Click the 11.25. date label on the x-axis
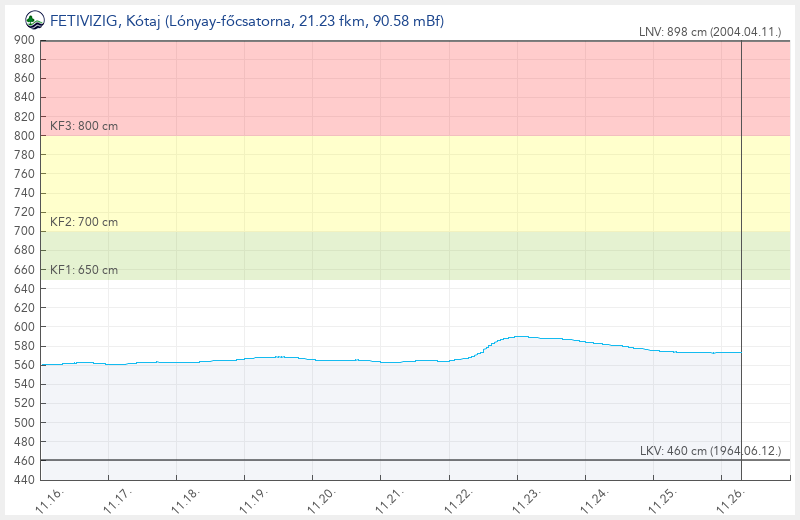 (x=662, y=499)
